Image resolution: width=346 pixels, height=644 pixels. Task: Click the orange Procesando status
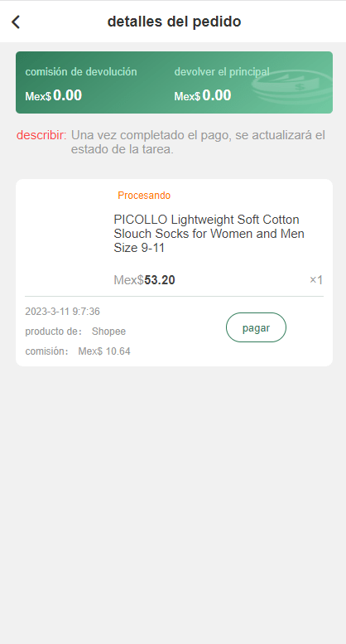(144, 196)
